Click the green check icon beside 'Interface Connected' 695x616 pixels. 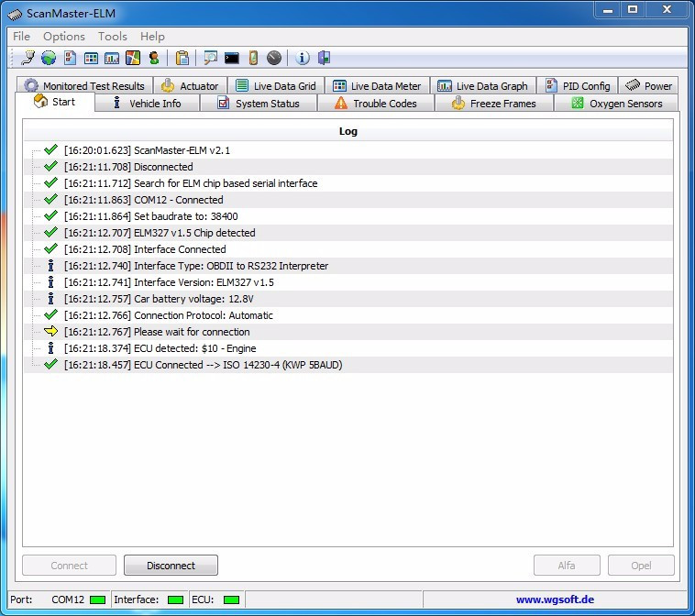51,248
